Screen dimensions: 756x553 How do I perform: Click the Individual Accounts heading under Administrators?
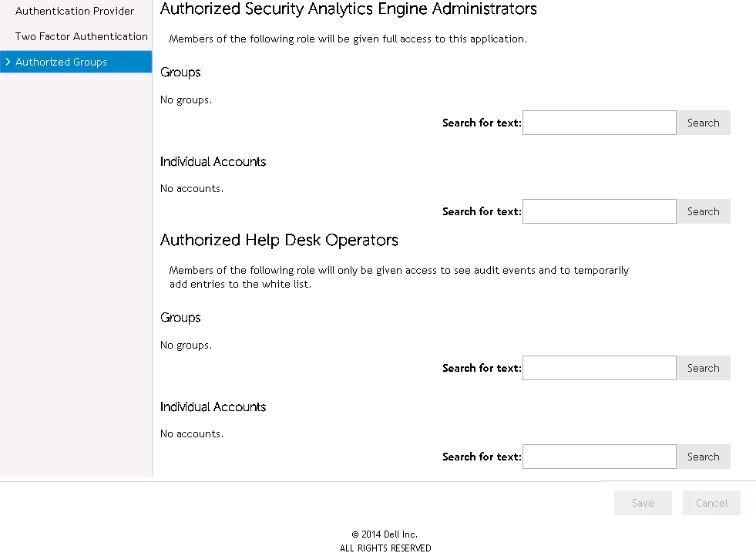point(213,161)
